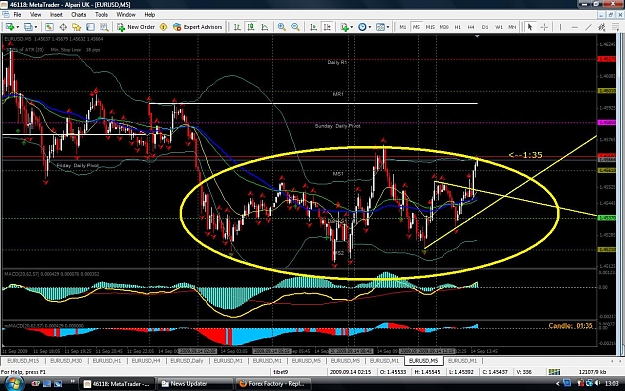Open the Periods clock dropdown arrow
This screenshot has width=625, height=391.
(370, 27)
